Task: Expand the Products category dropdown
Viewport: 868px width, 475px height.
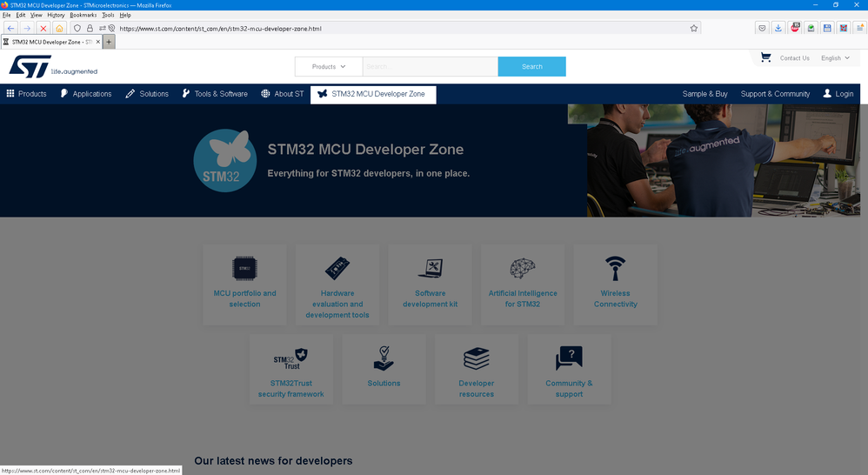Action: pyautogui.click(x=329, y=66)
